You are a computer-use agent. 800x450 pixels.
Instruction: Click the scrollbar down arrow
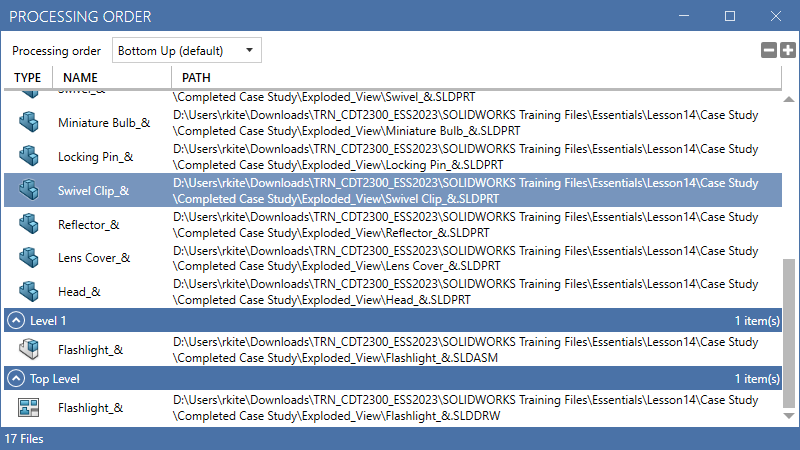coord(789,416)
